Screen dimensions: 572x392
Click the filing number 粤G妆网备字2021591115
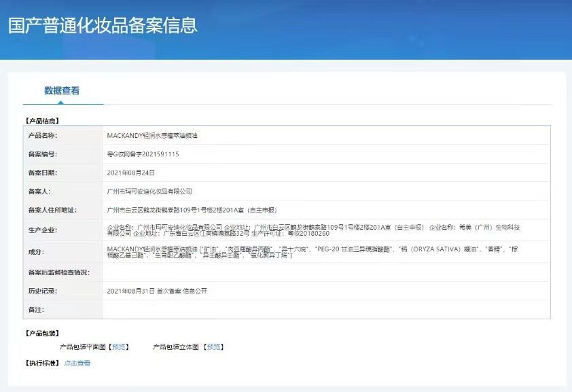pyautogui.click(x=143, y=154)
